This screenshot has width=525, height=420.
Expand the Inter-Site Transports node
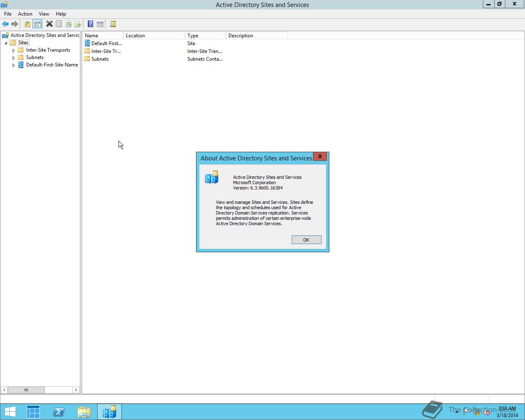pos(14,50)
